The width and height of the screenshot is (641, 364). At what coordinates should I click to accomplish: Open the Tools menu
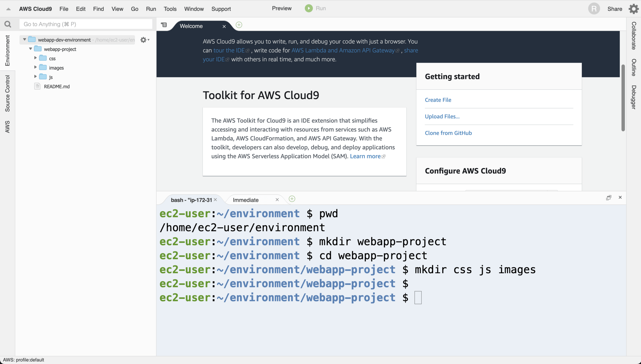pos(170,9)
